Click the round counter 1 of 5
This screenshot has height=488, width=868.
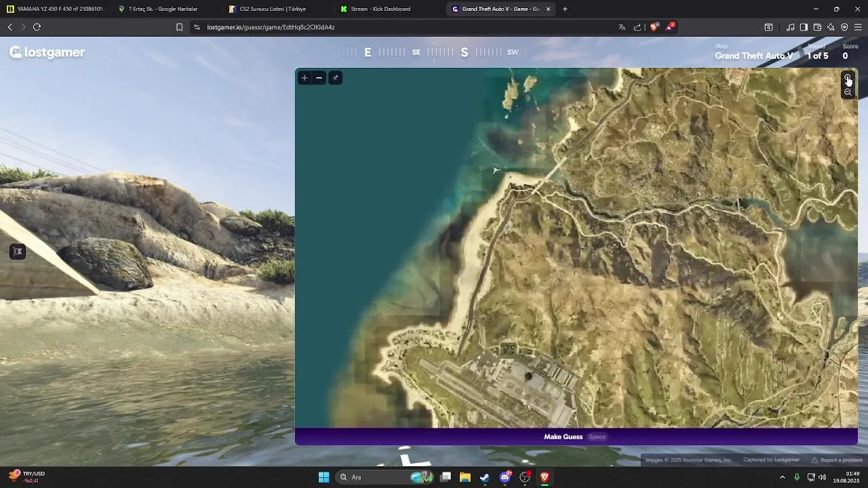(817, 56)
